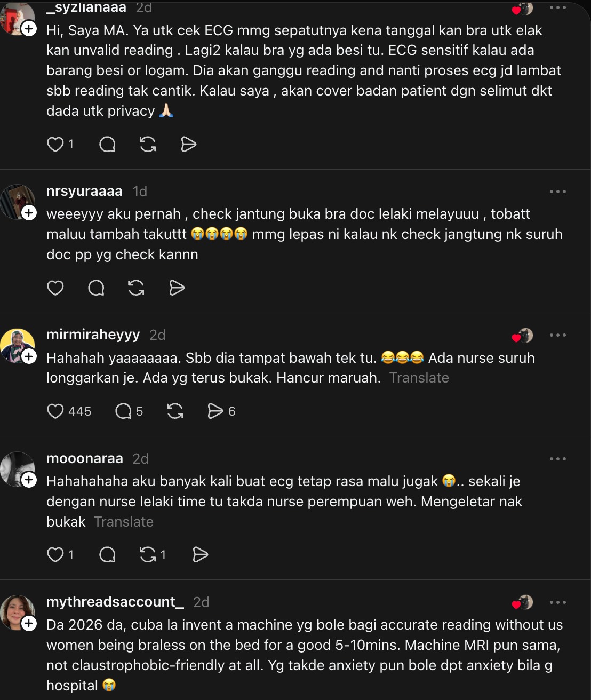View mythreadsaccount_'s profile picture
This screenshot has width=591, height=700.
[x=16, y=611]
